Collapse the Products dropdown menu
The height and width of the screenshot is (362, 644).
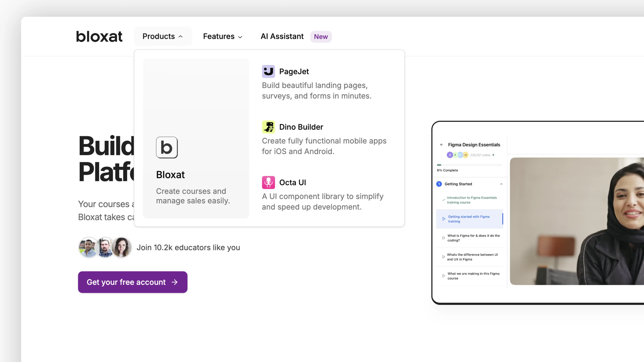point(163,36)
